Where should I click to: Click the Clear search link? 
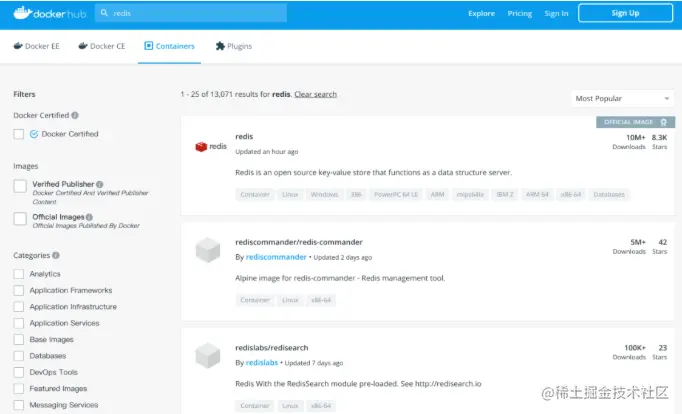pos(315,94)
